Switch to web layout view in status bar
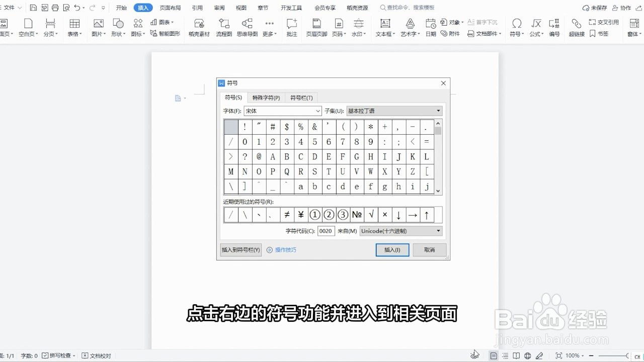 pyautogui.click(x=526, y=355)
